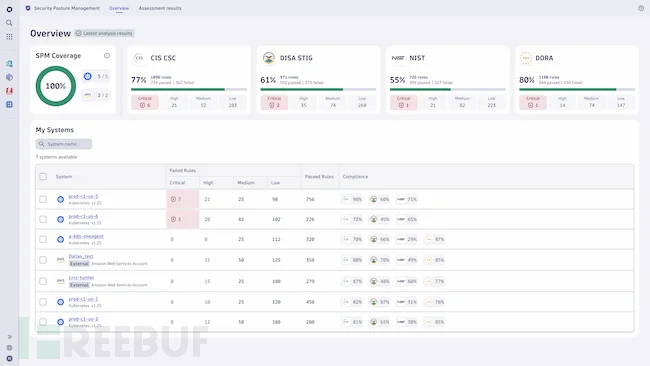This screenshot has width=650, height=366.
Task: Click the CIS CSC Critical 6 tile
Action: point(145,102)
